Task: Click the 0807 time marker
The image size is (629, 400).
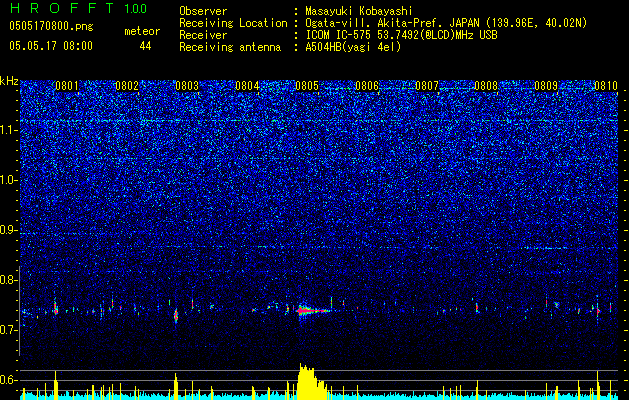Action: [427, 86]
